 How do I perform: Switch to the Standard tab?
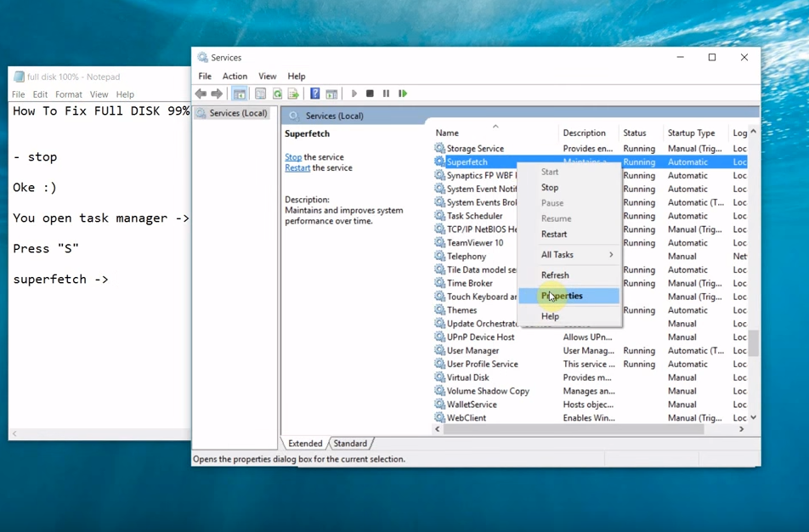350,444
